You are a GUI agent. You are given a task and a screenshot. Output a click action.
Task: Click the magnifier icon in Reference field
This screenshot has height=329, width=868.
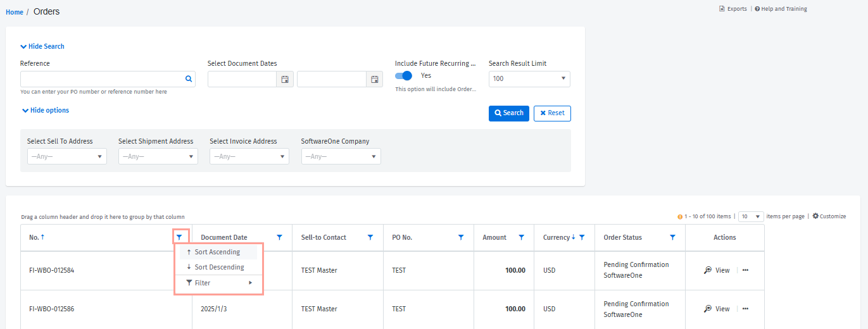188,79
